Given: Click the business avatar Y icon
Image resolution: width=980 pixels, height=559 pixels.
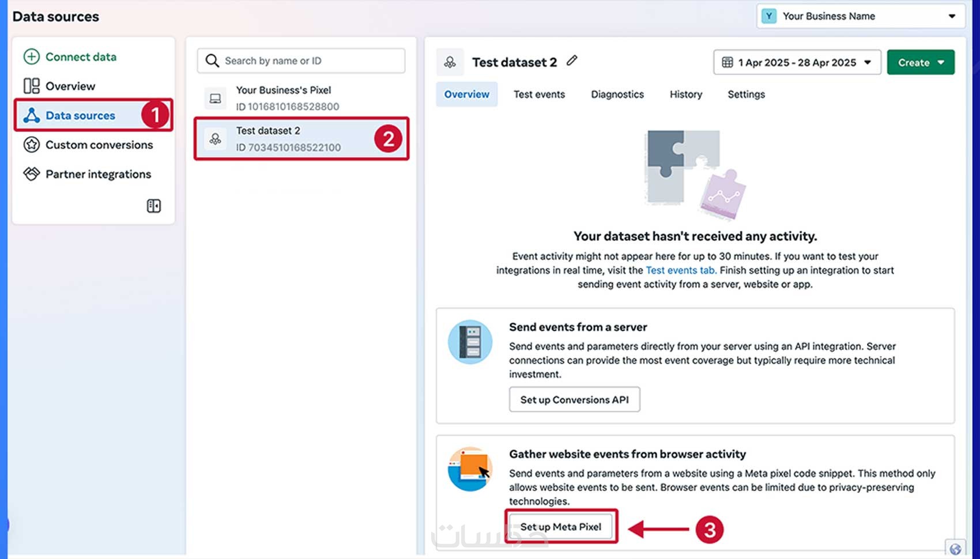Looking at the screenshot, I should click(x=769, y=16).
